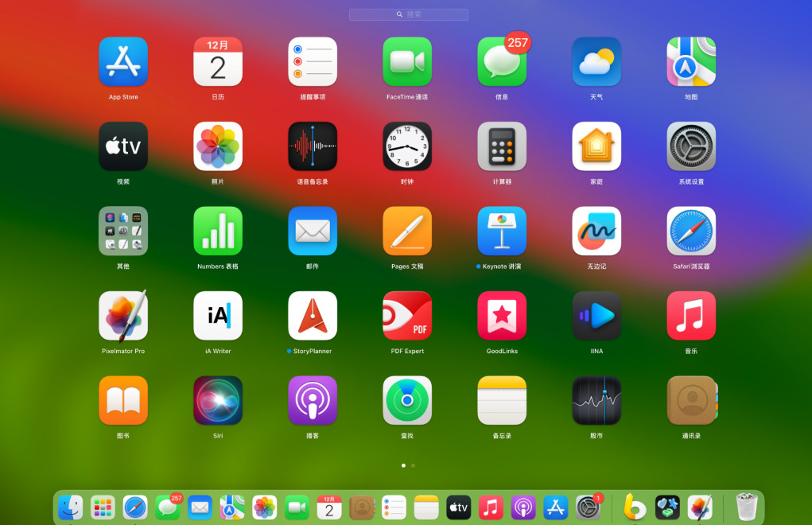
Task: Open the 无边记 (Freeform) app
Action: (x=596, y=231)
